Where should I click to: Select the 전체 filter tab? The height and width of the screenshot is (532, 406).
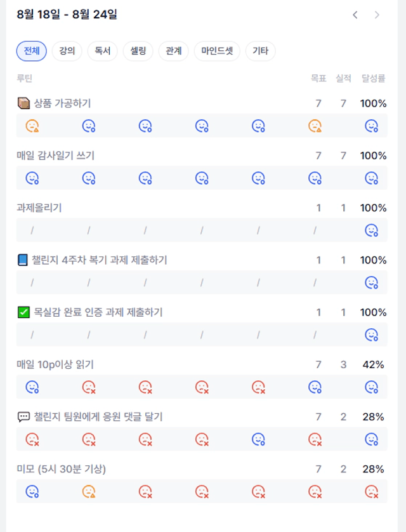pyautogui.click(x=32, y=51)
